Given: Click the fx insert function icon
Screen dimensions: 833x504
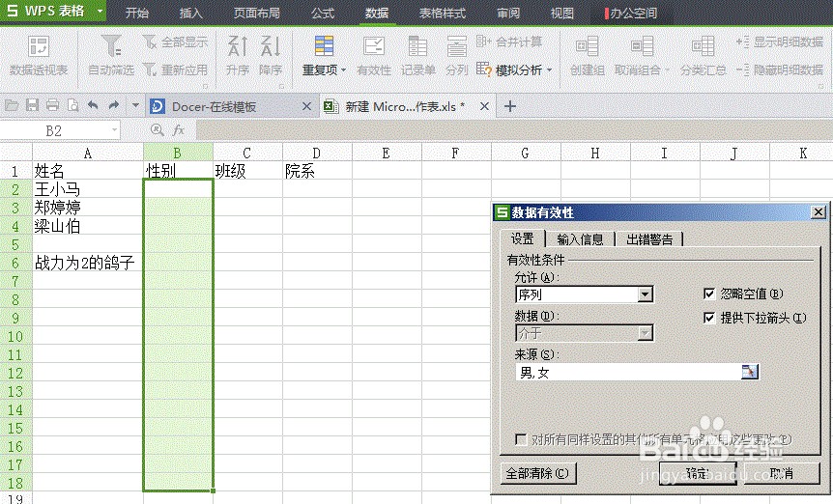Looking at the screenshot, I should [179, 130].
